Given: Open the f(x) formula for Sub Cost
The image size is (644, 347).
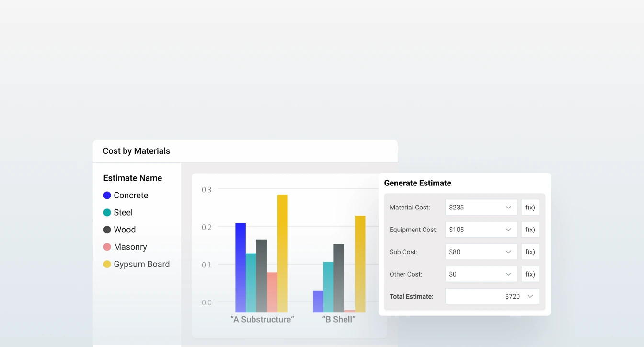Looking at the screenshot, I should pos(530,252).
